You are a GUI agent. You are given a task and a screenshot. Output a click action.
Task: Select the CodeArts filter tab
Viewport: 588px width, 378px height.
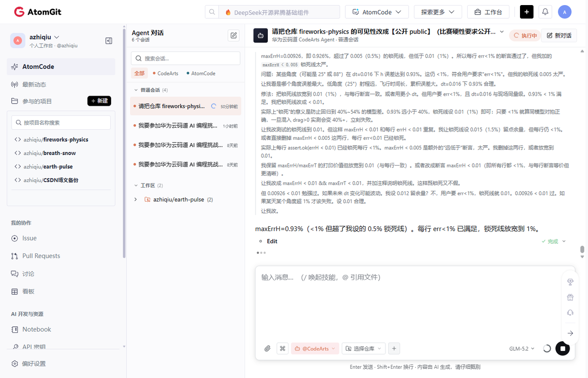tap(165, 74)
